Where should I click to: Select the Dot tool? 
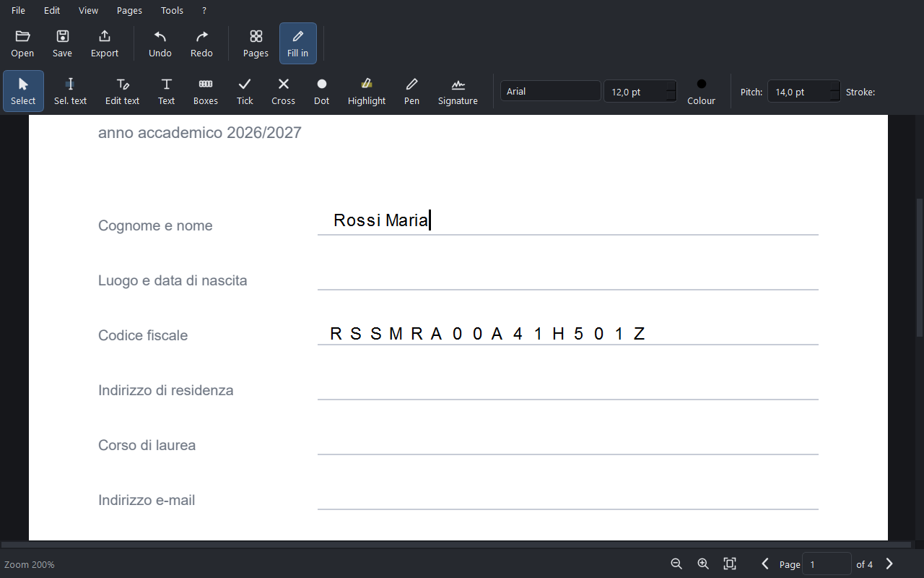(322, 91)
